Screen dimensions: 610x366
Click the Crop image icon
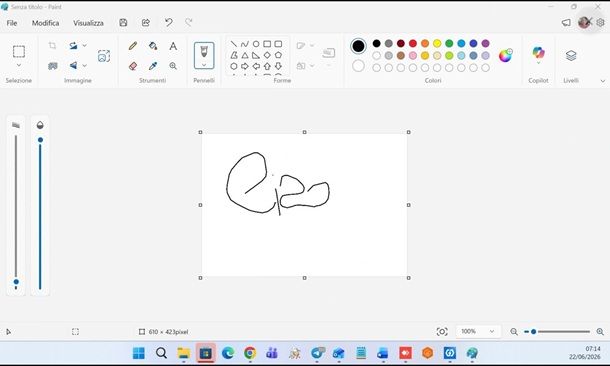tap(52, 46)
